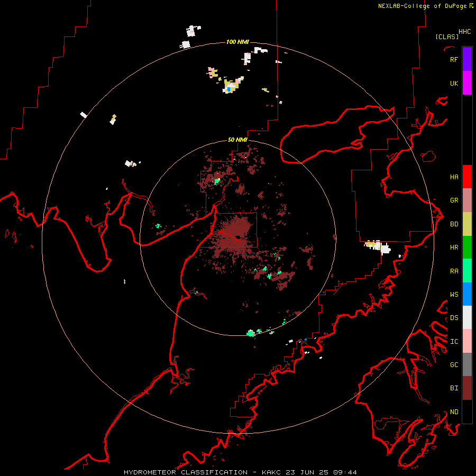The height and width of the screenshot is (476, 476).
Task: Click the 100 NMI range ring label
Action: click(237, 42)
